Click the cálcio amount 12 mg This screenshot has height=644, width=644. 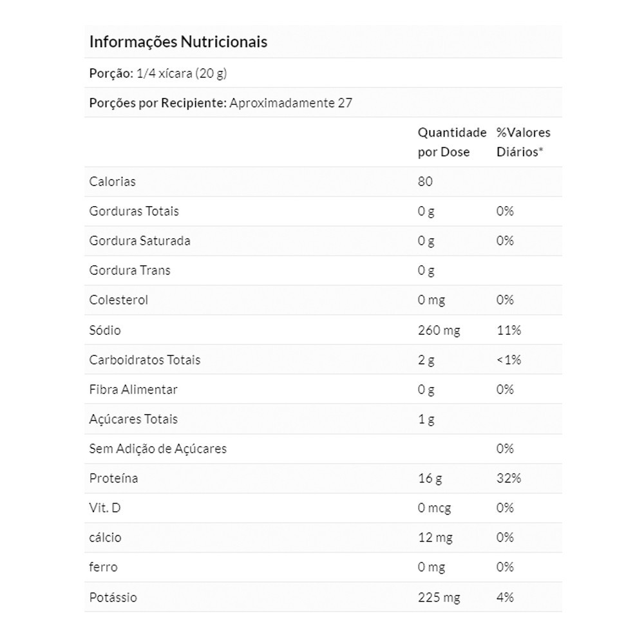435,538
